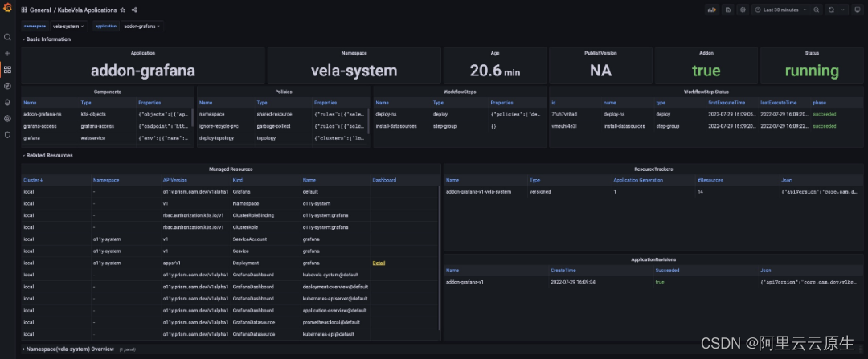This screenshot has height=359, width=868.
Task: Click the addon-grafana-v1-vela-system tracker cell
Action: (478, 191)
